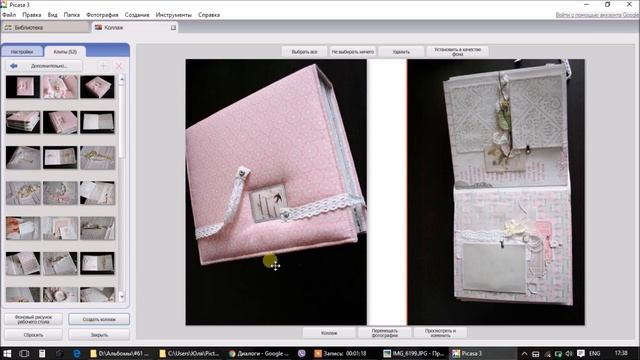Click the Сбросить button
The image size is (640, 360).
33,335
